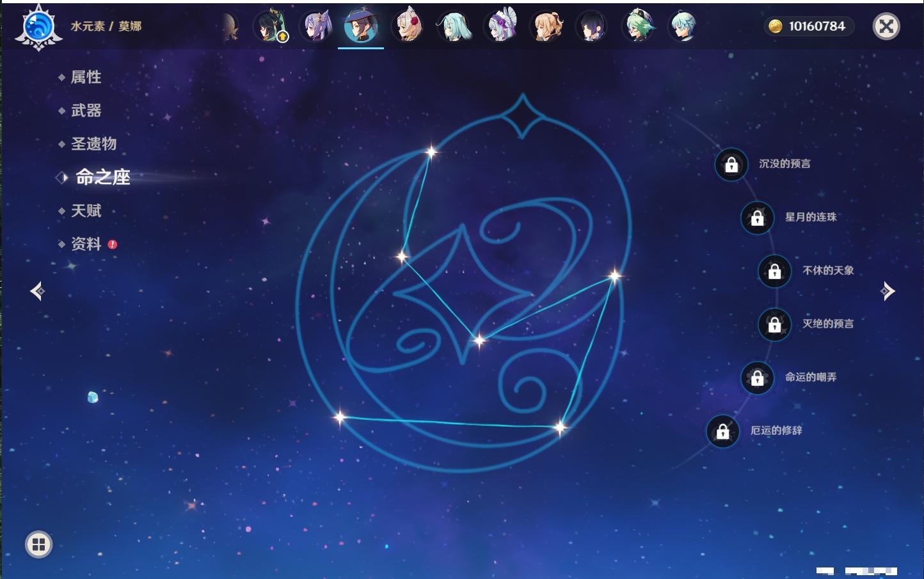
Task: Open the 圣遗物 artifacts page
Action: pos(93,144)
